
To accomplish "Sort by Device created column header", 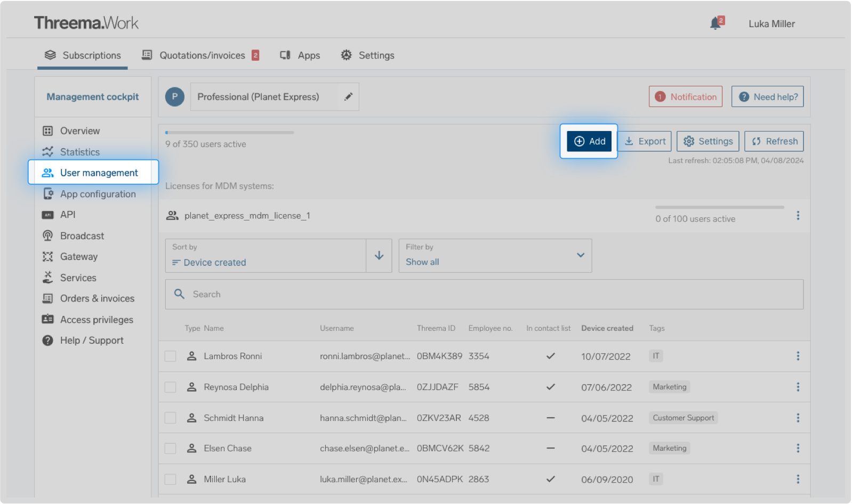I will point(607,328).
